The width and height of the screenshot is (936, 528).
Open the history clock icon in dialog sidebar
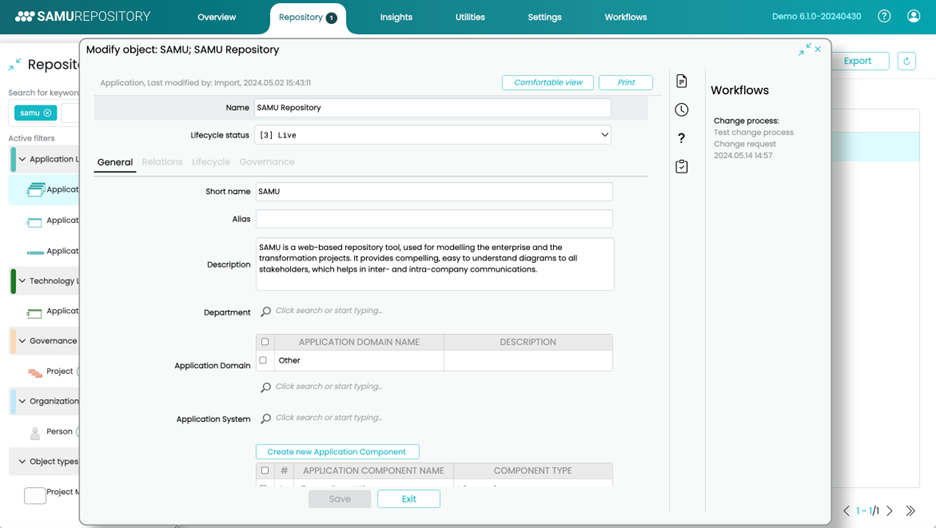pos(682,110)
